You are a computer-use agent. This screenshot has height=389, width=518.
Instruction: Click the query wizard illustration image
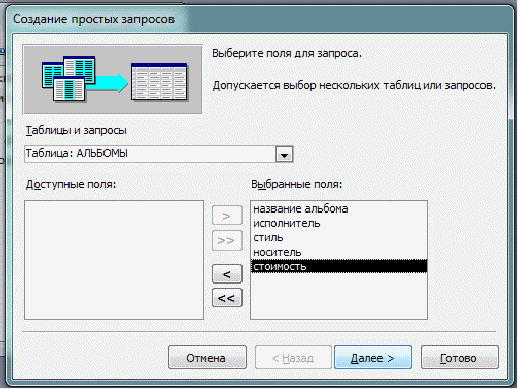pos(112,79)
